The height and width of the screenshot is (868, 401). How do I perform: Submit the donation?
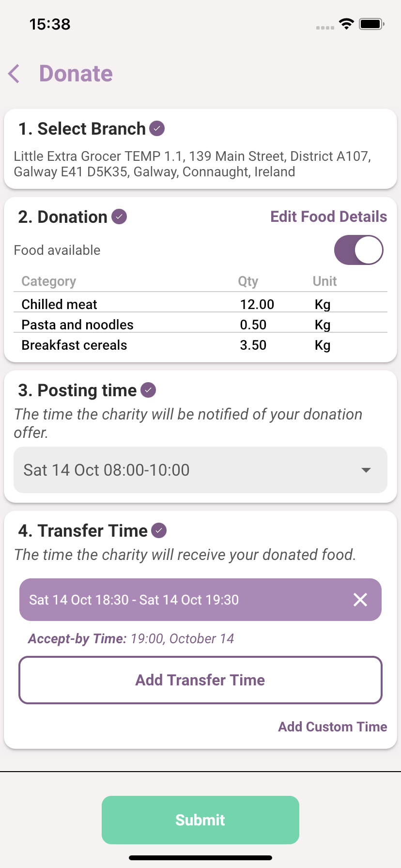click(200, 820)
